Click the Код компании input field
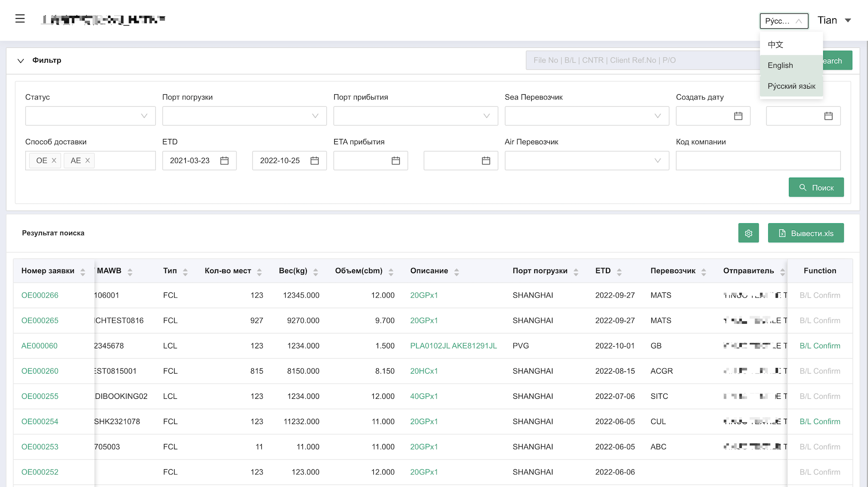The width and height of the screenshot is (868, 487). (758, 161)
